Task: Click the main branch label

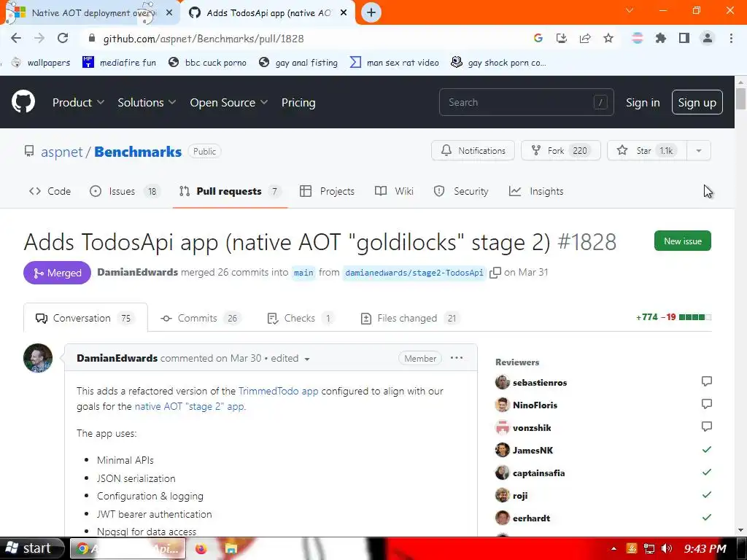Action: (303, 273)
